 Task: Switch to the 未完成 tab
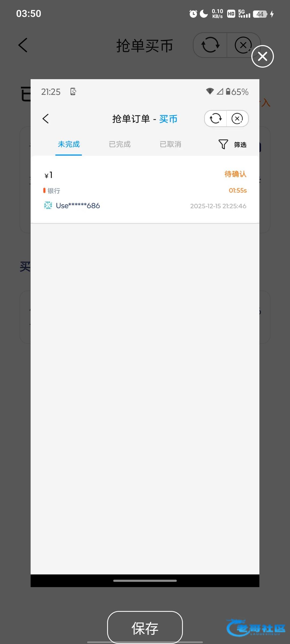point(69,144)
